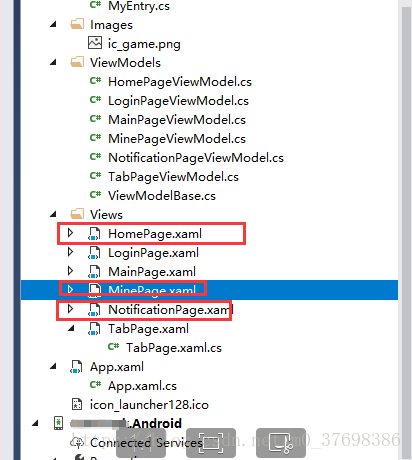Click the C# icon beside MinePageViewModel.cs

95,137
